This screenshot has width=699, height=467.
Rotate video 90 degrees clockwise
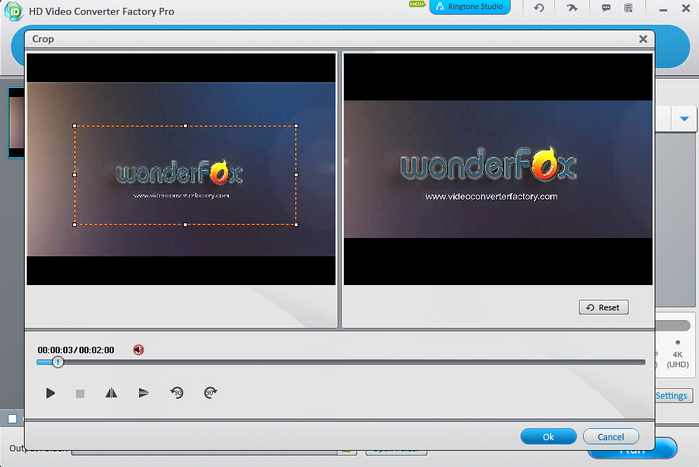tap(210, 393)
